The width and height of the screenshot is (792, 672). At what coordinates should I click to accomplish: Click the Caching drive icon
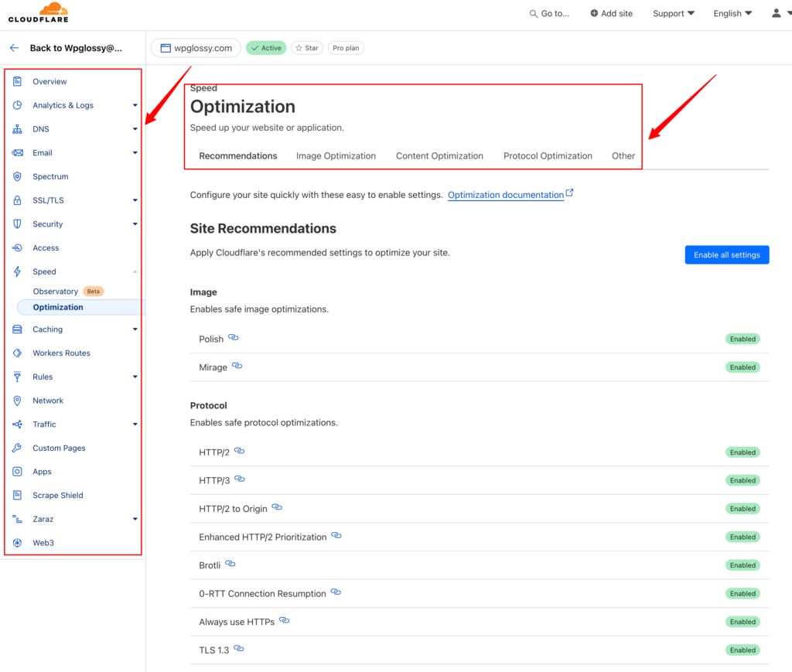(x=17, y=329)
